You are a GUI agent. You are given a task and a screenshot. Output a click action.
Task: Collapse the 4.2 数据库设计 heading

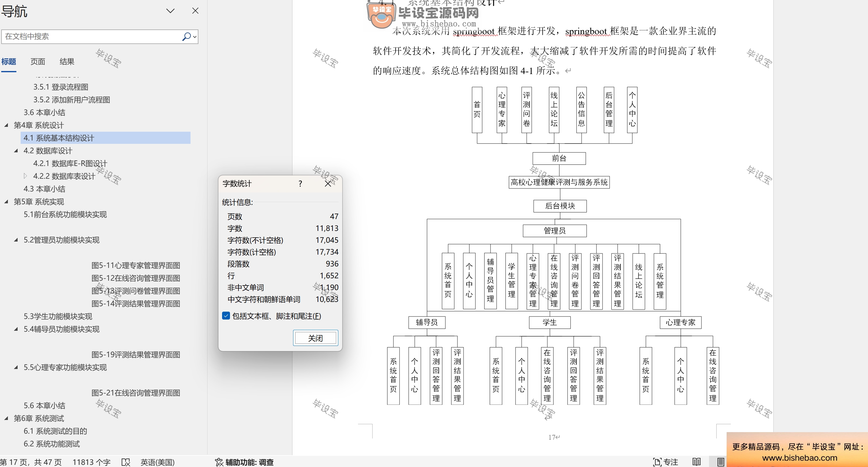click(x=16, y=151)
